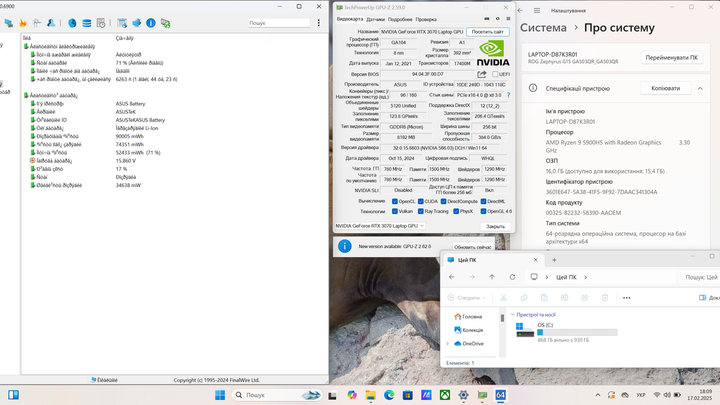Click Закрыть button in GPU-Z
720x405 pixels.
point(495,226)
